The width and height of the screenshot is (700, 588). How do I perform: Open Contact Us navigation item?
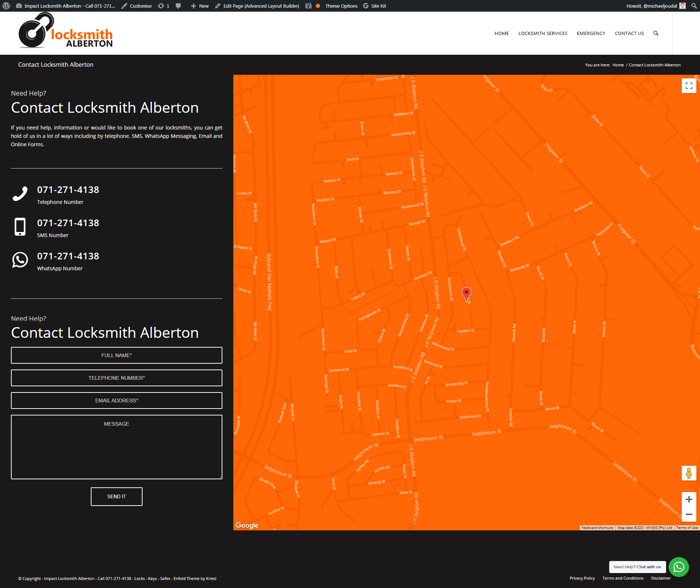[x=629, y=33]
